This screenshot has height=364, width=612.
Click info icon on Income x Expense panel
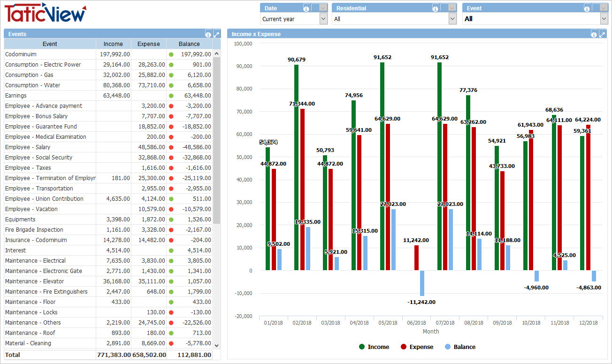(594, 34)
